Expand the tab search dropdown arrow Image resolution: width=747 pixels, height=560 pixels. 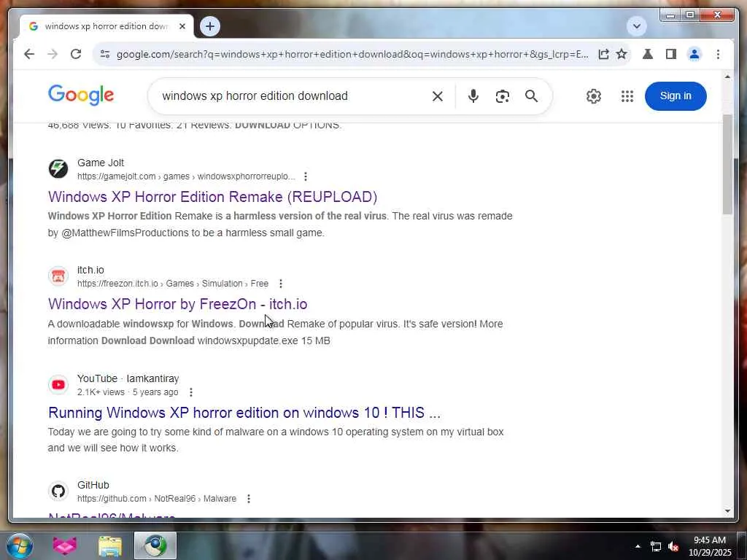click(636, 26)
